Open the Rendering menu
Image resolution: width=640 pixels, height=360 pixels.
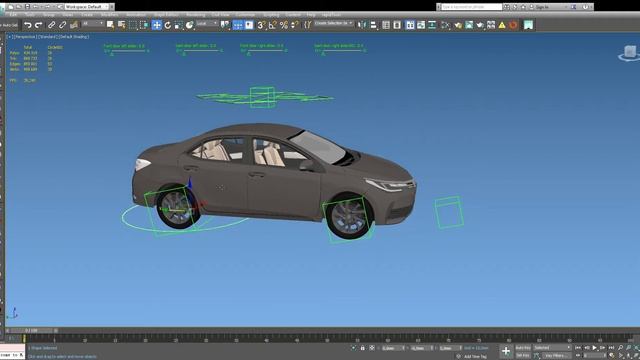point(196,15)
